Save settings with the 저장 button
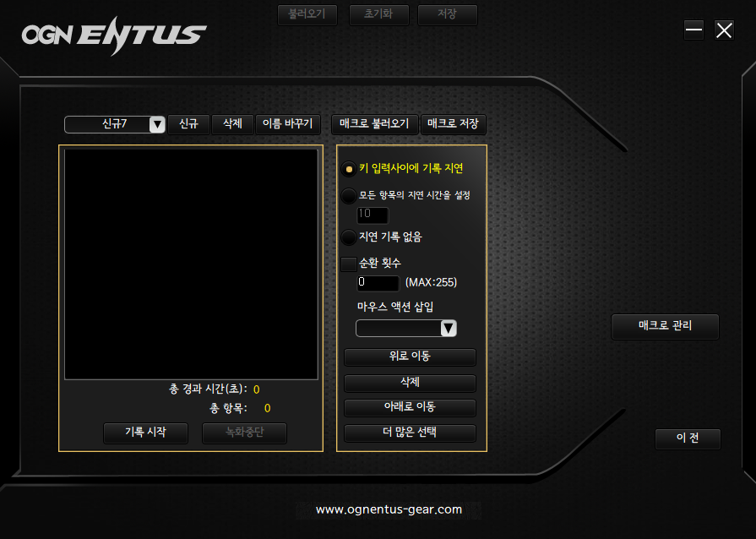 pos(448,14)
